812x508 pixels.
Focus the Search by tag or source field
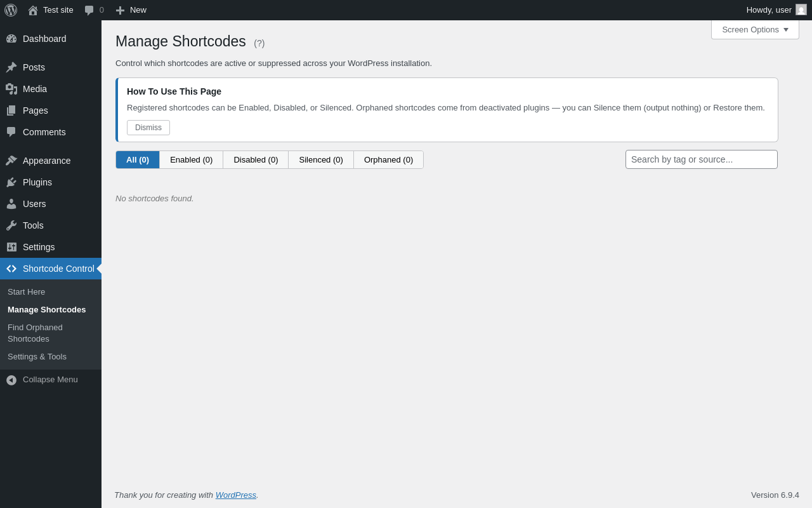coord(702,159)
